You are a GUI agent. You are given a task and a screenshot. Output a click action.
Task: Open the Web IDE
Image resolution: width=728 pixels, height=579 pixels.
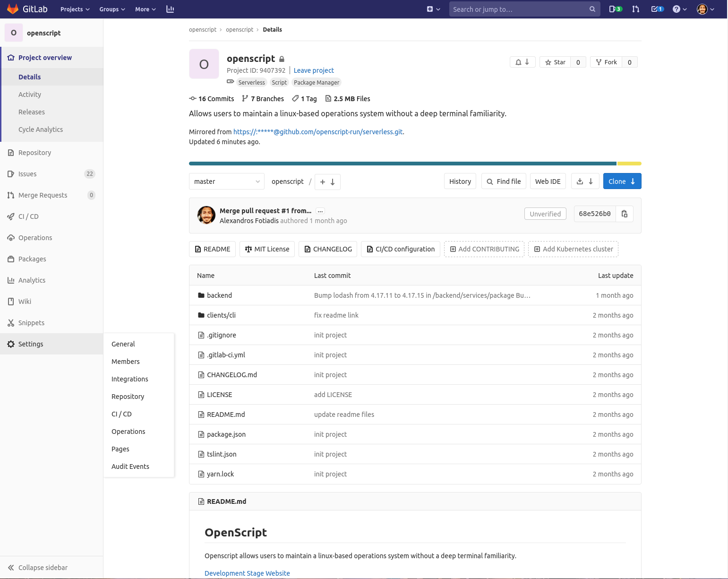point(548,181)
